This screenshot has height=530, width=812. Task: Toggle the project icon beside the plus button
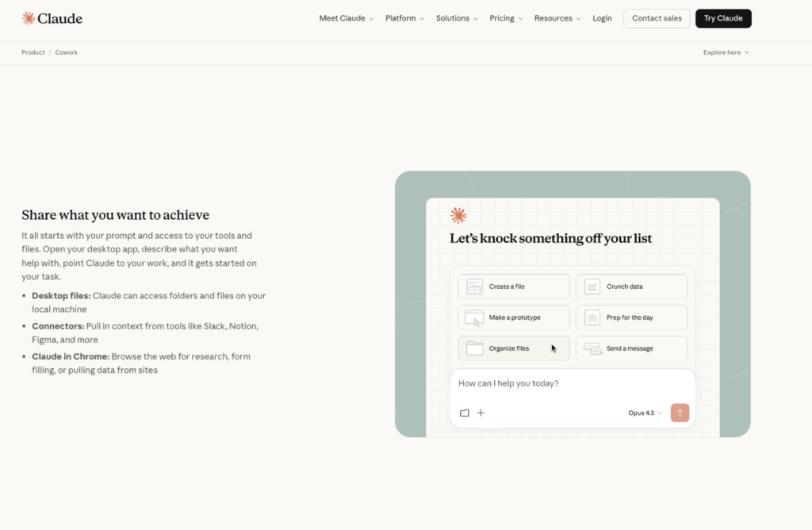coord(465,413)
